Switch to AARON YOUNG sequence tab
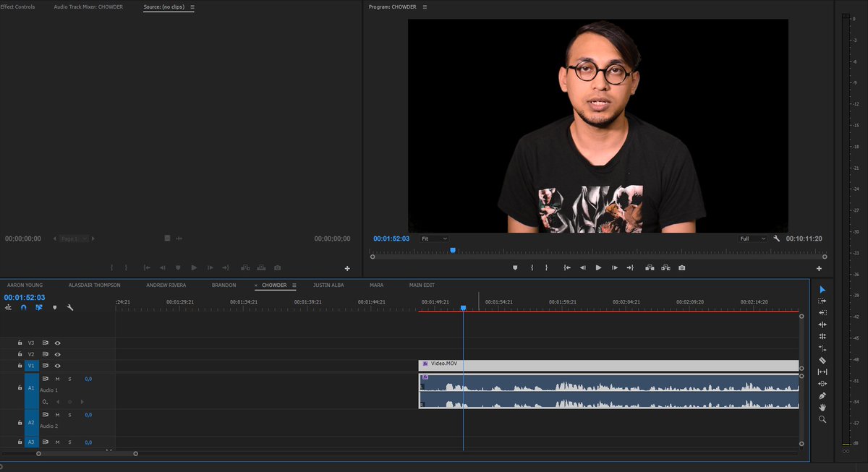This screenshot has height=472, width=868. click(x=25, y=285)
